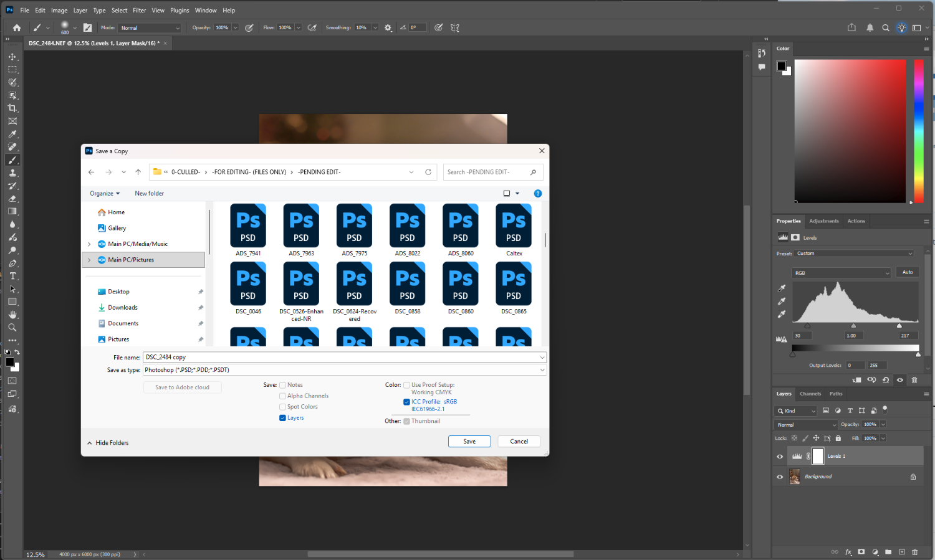Click the Eyedropper tool
The image size is (935, 560).
12,134
